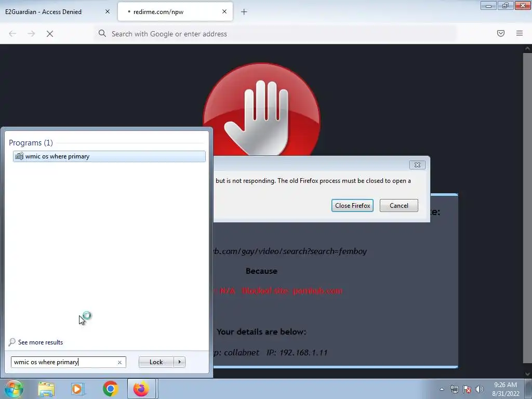Click the 'Your details are below:' text

click(x=261, y=332)
